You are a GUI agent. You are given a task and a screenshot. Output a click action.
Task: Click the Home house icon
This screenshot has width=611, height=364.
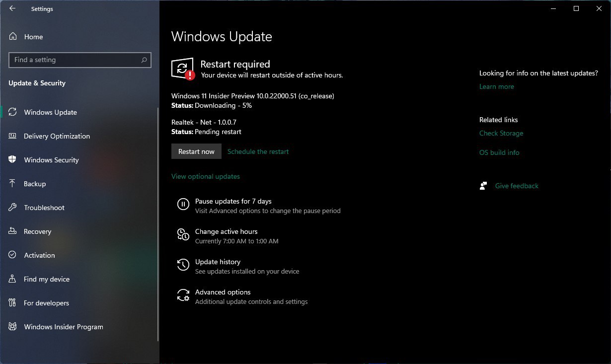pyautogui.click(x=13, y=37)
